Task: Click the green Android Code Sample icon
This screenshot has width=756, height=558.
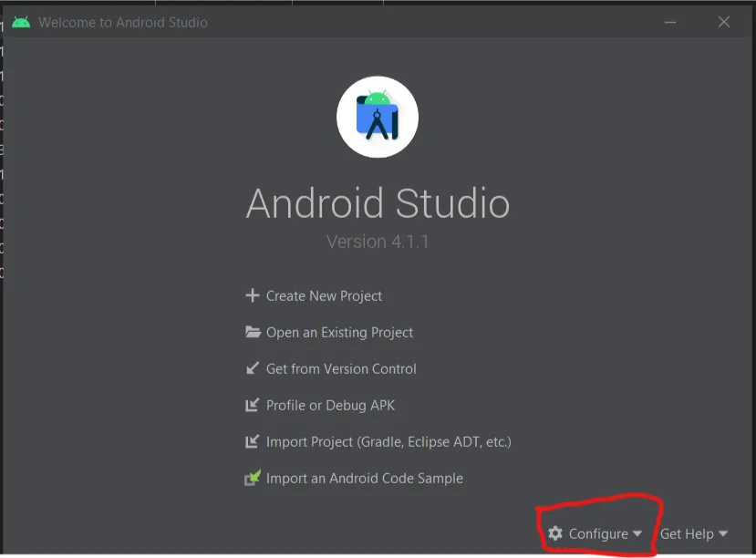Action: pyautogui.click(x=253, y=478)
